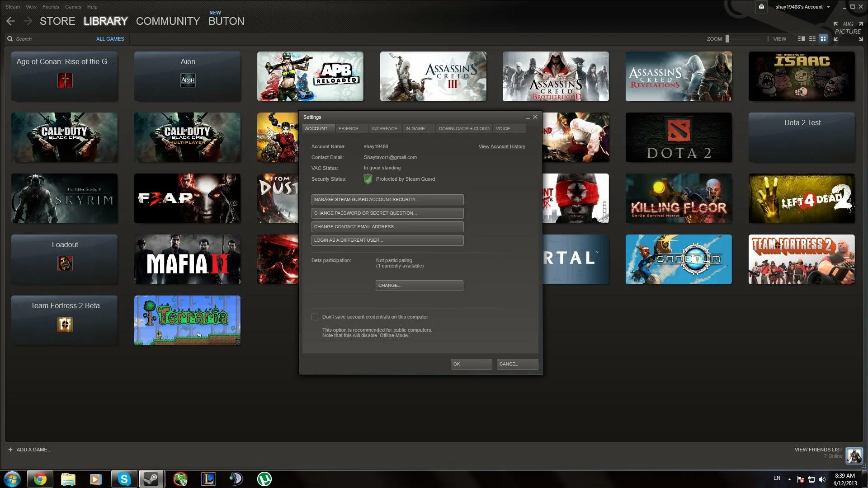Screen dimensions: 868x488
Task: Open the View menu
Action: pos(31,7)
